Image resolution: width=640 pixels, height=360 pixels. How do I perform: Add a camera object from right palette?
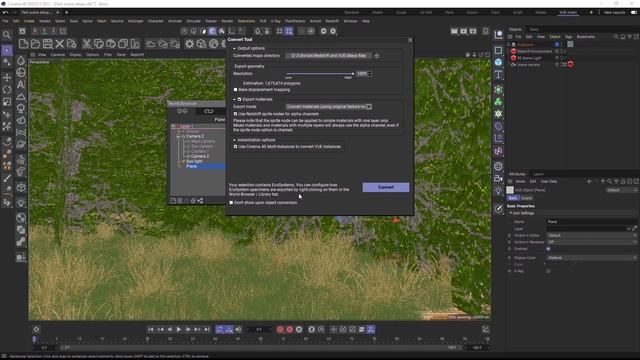(498, 178)
